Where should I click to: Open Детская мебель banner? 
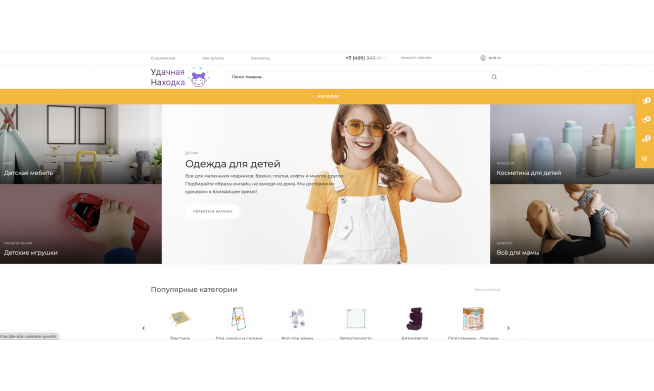(81, 144)
